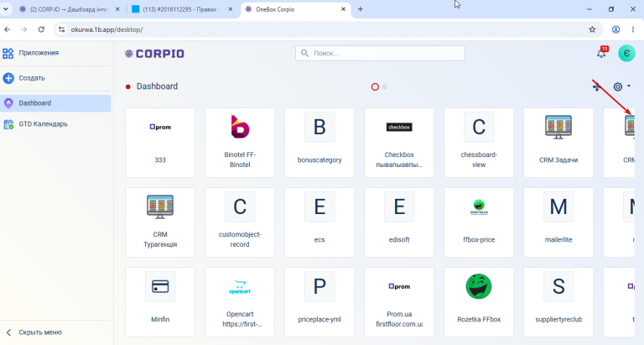
Task: Click the address bar URL
Action: click(106, 29)
